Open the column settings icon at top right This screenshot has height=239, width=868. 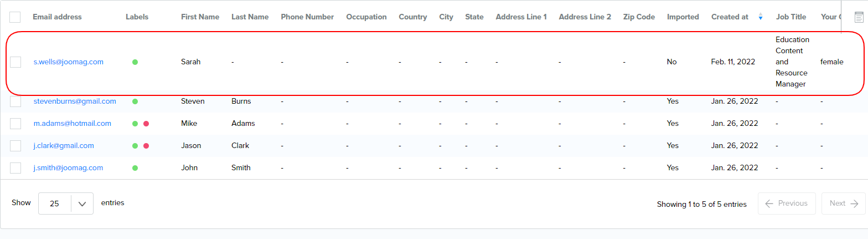[859, 17]
